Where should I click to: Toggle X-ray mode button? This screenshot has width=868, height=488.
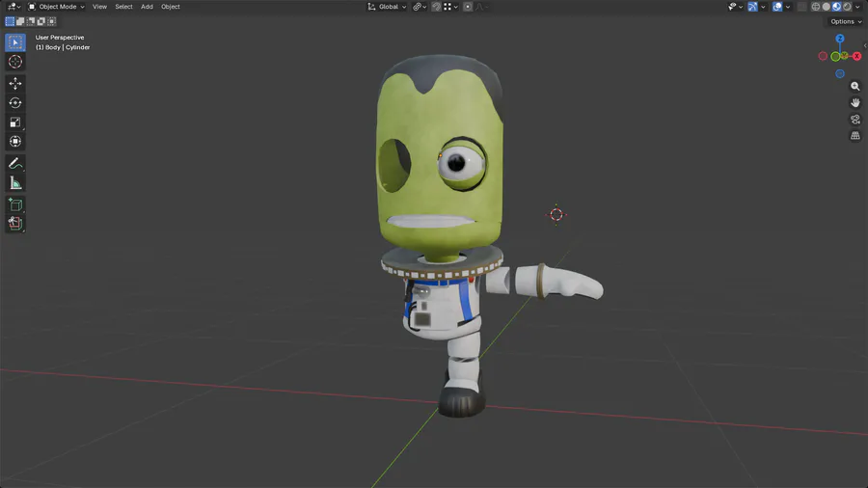pos(802,7)
